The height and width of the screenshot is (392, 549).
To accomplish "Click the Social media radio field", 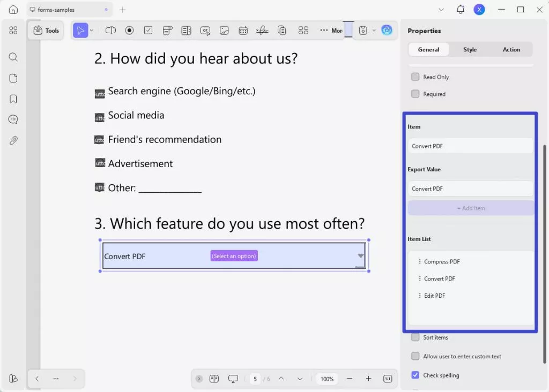I will click(100, 118).
